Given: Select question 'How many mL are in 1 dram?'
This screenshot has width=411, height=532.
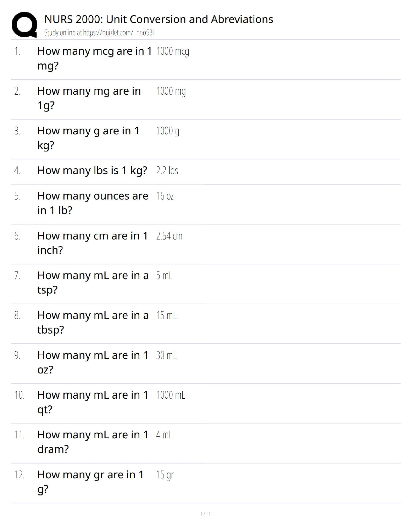Looking at the screenshot, I should click(93, 442).
